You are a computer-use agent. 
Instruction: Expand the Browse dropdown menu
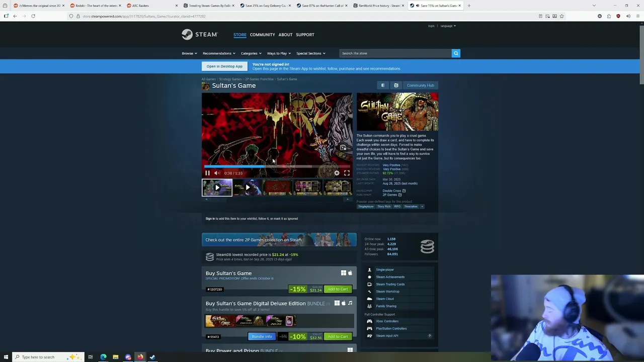189,53
